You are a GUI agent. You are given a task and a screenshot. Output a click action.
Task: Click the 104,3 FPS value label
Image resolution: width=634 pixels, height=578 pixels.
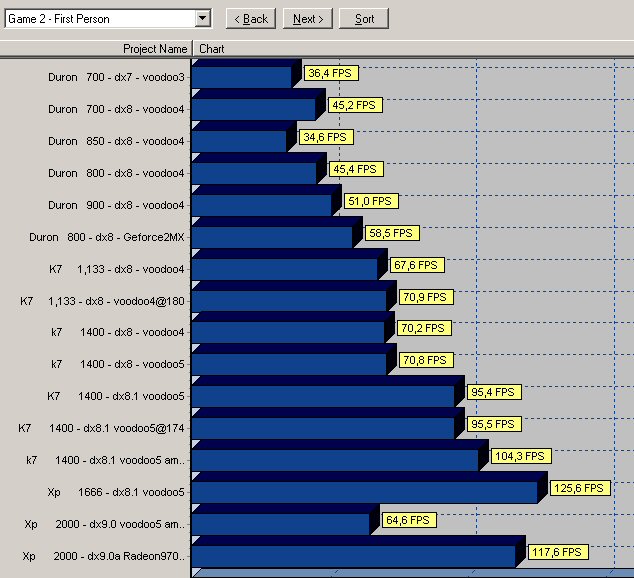[x=521, y=456]
